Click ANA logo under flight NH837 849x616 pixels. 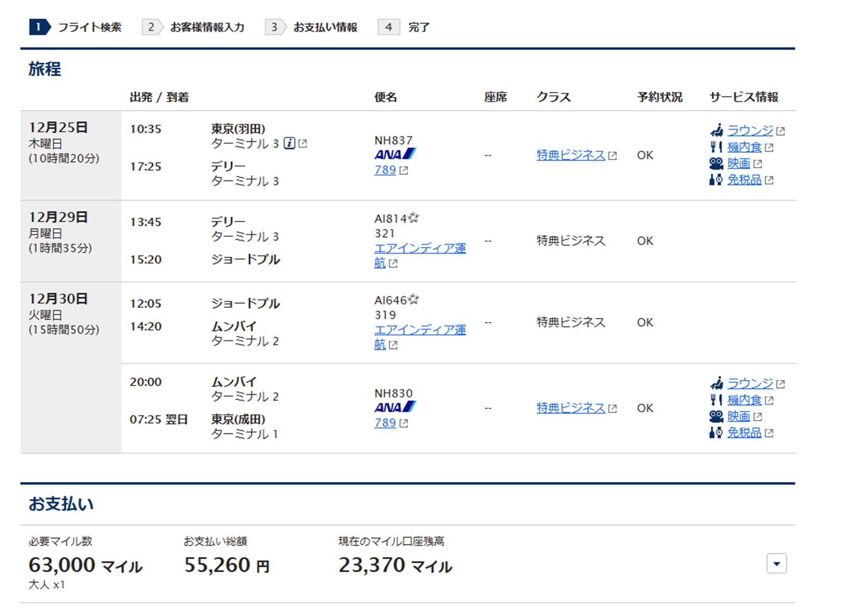(x=395, y=154)
